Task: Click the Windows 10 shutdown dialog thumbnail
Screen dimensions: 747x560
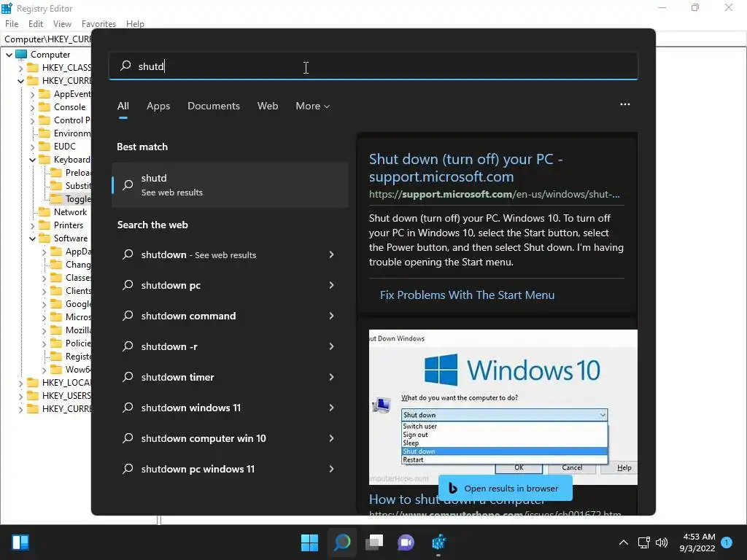Action: [503, 407]
